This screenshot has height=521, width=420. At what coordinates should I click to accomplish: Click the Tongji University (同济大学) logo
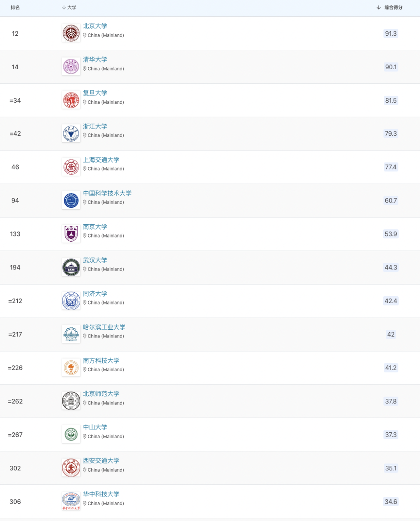(x=71, y=301)
